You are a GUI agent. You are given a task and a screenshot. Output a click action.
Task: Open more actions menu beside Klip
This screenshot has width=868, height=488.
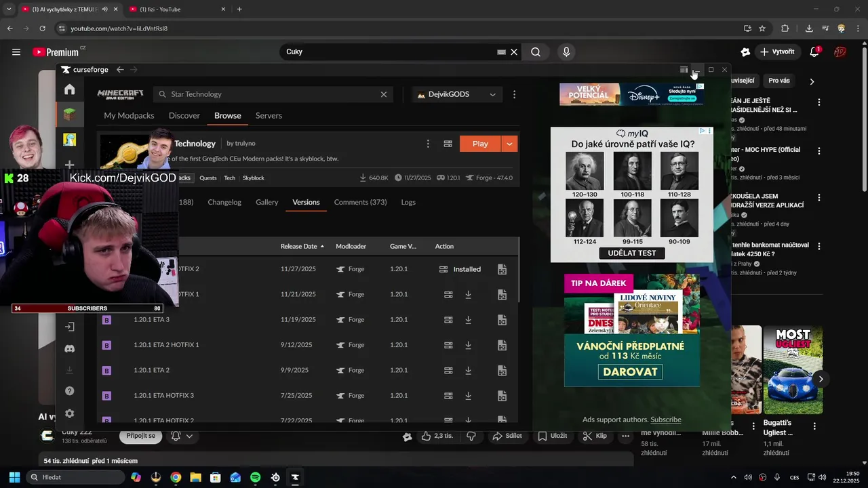626,436
